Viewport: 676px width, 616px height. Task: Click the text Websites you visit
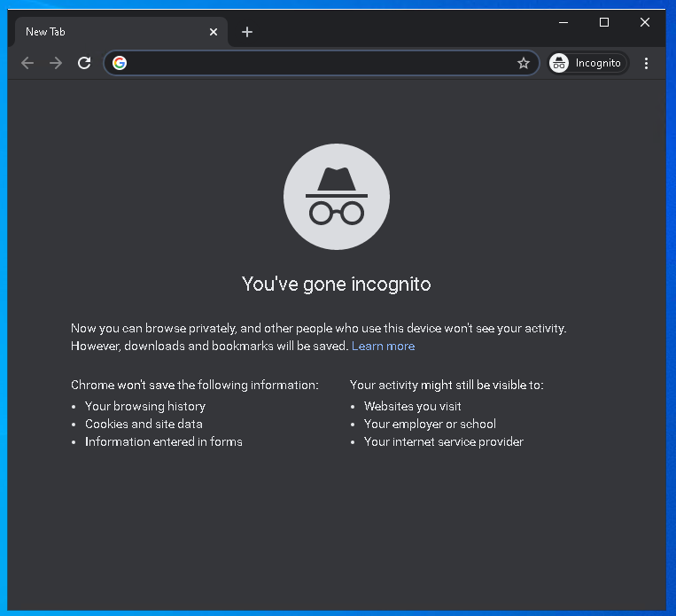(413, 406)
